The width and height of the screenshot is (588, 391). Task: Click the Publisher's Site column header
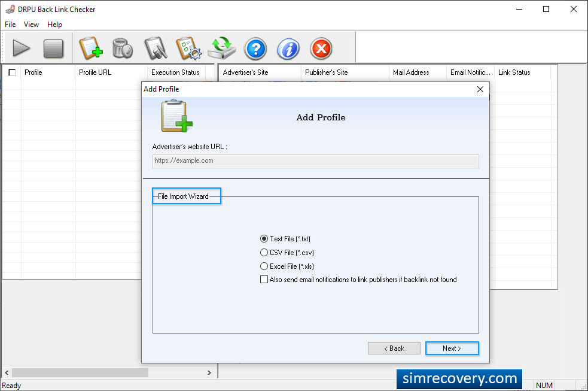(x=345, y=72)
